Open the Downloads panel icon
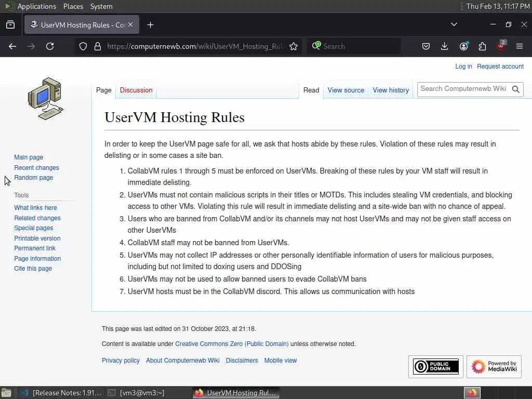532x399 pixels. pyautogui.click(x=445, y=46)
